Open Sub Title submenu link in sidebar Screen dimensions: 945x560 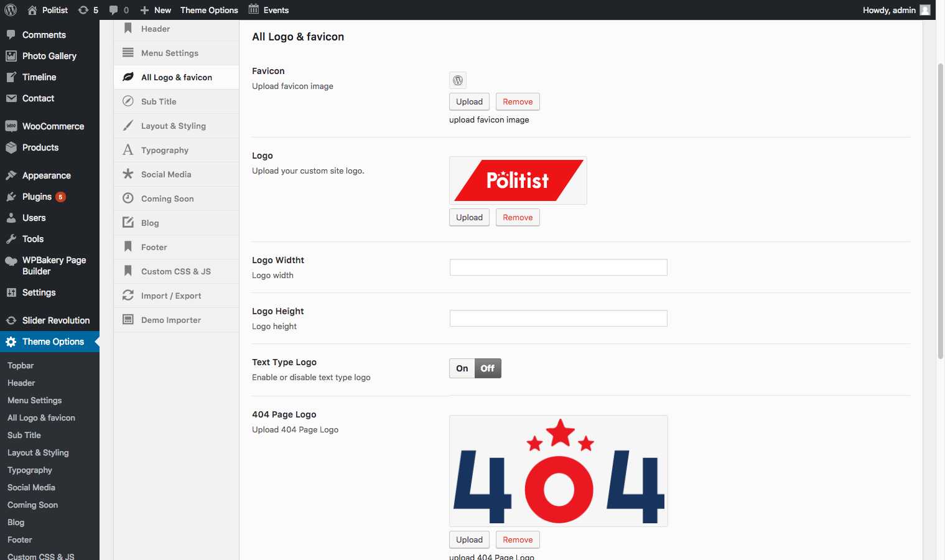24,435
